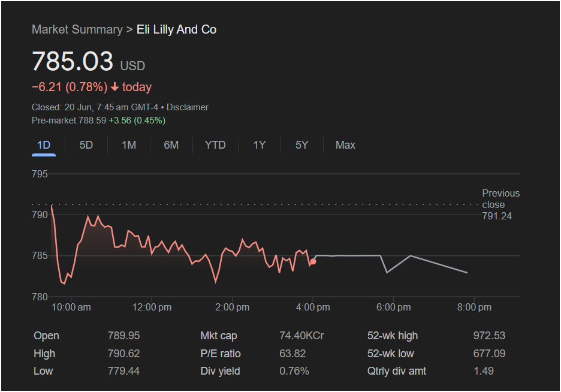Click the Open value 789.95

124,336
